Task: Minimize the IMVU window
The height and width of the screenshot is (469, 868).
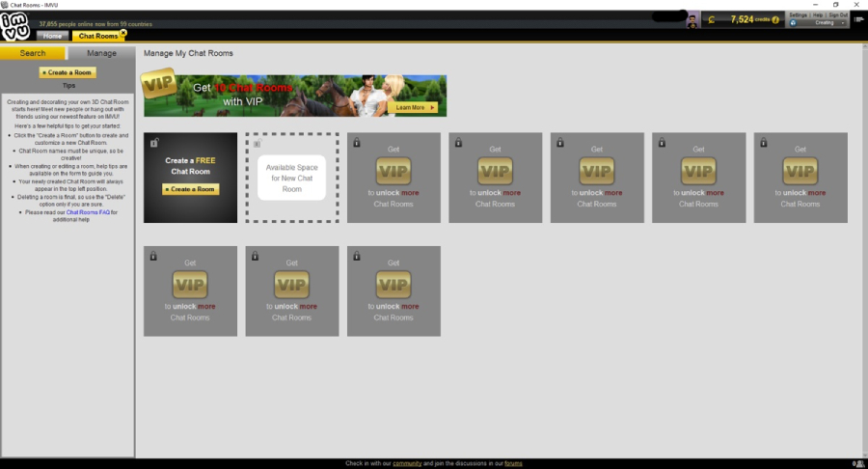Action: point(815,5)
